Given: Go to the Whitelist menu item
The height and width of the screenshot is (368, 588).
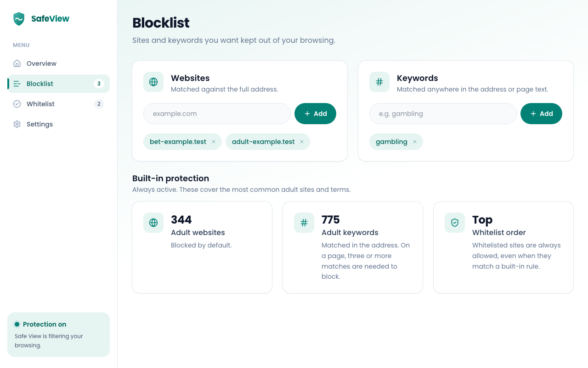Looking at the screenshot, I should coord(58,104).
